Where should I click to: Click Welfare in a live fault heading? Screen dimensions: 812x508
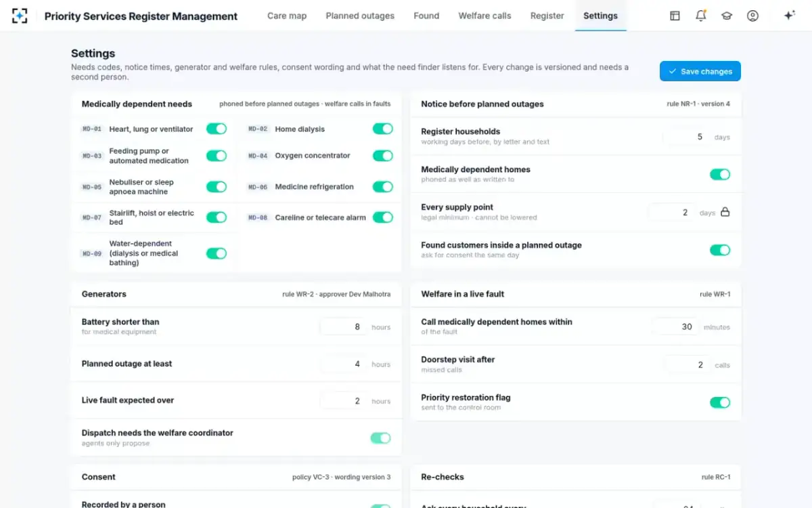(x=463, y=294)
